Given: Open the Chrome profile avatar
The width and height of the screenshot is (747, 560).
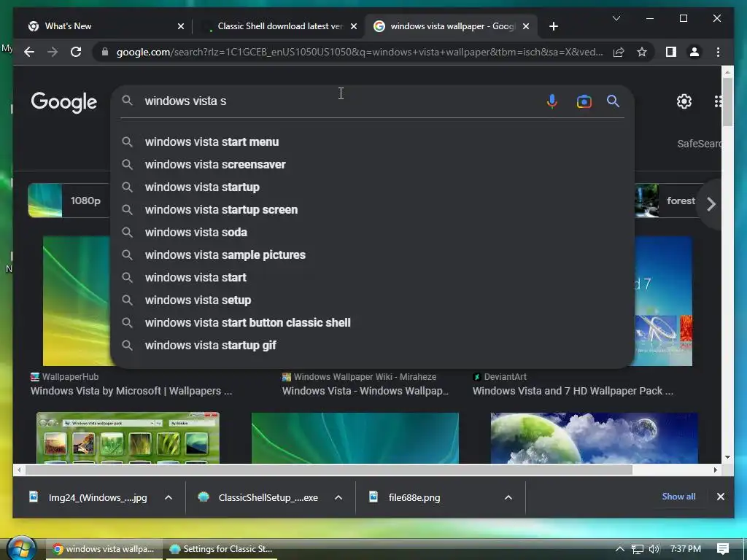Looking at the screenshot, I should pyautogui.click(x=694, y=52).
